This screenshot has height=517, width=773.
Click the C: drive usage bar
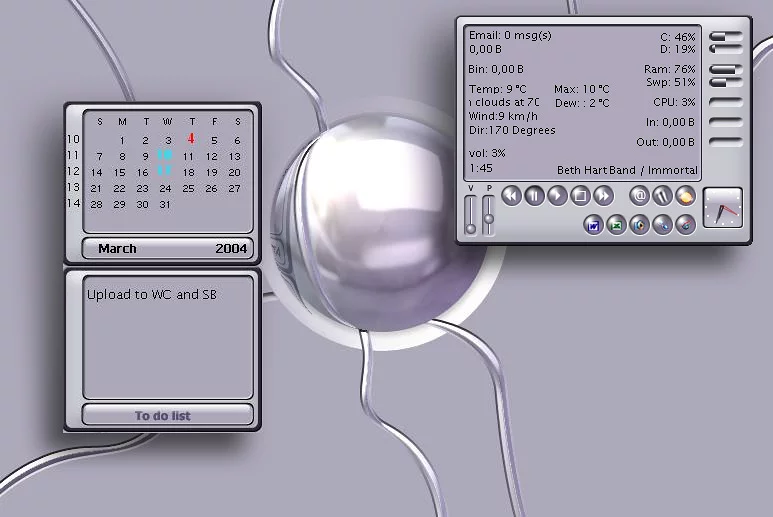click(724, 38)
